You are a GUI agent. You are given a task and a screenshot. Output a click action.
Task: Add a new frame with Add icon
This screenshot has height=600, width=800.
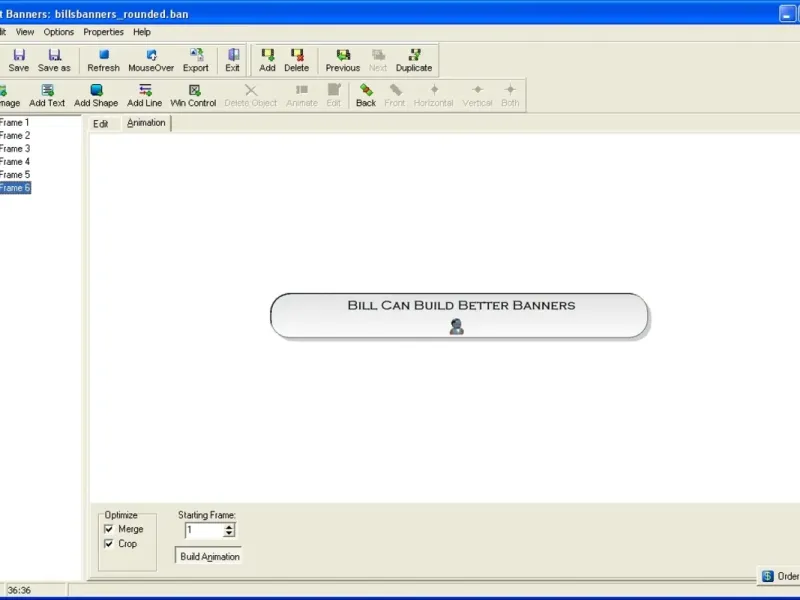[267, 60]
